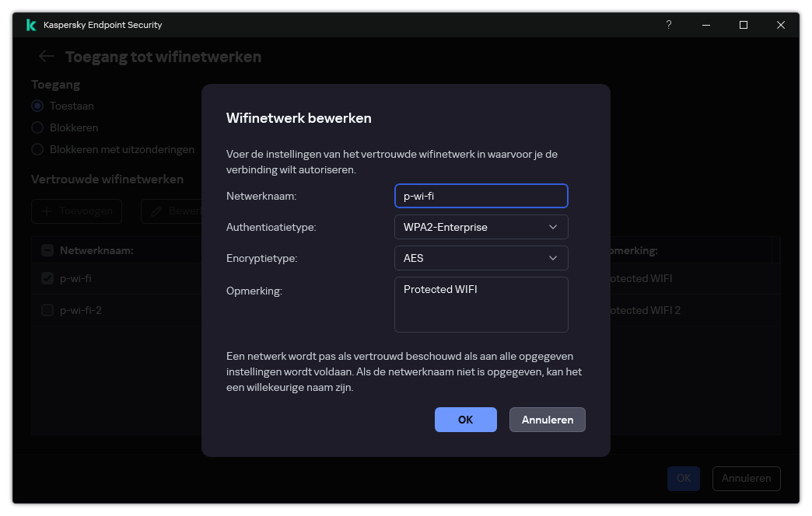Confirm with the dialog OK button

tap(465, 420)
